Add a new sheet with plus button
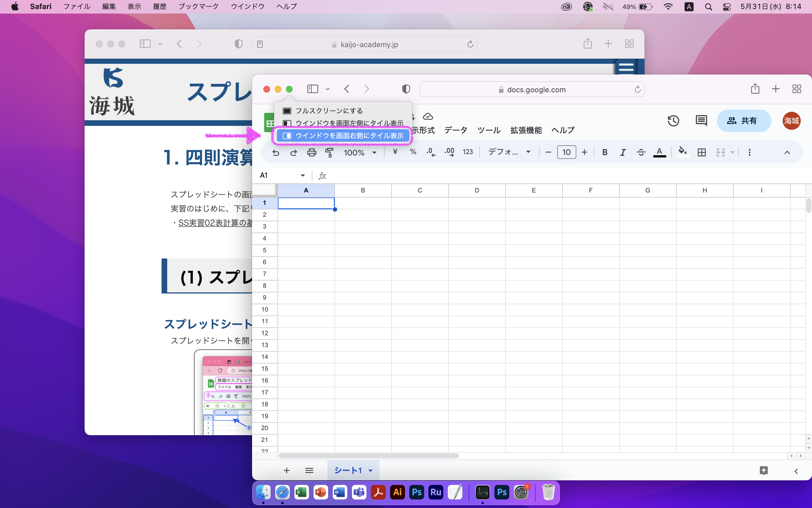 click(x=286, y=471)
